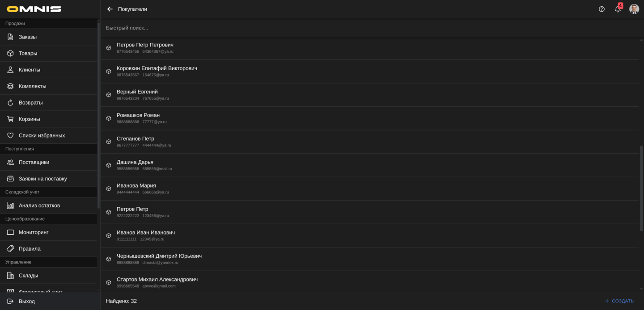Open the user profile avatar
Screen dimensions: 644x310
click(634, 9)
